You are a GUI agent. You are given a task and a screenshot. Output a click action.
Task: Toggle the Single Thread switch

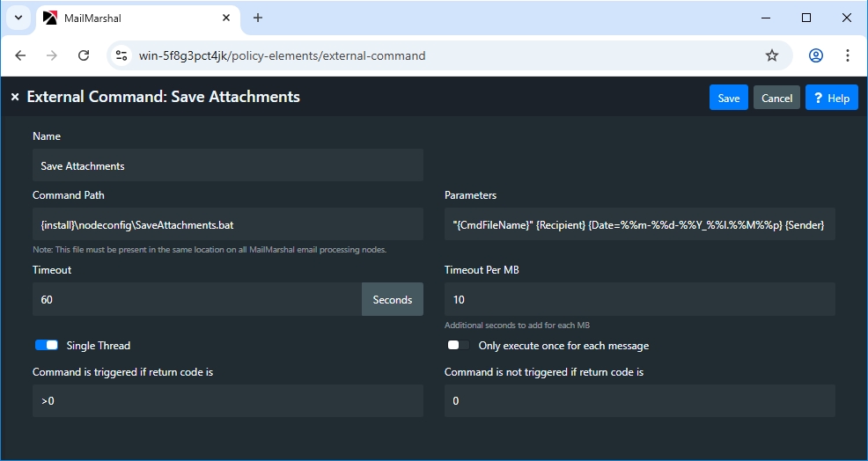pyautogui.click(x=47, y=346)
